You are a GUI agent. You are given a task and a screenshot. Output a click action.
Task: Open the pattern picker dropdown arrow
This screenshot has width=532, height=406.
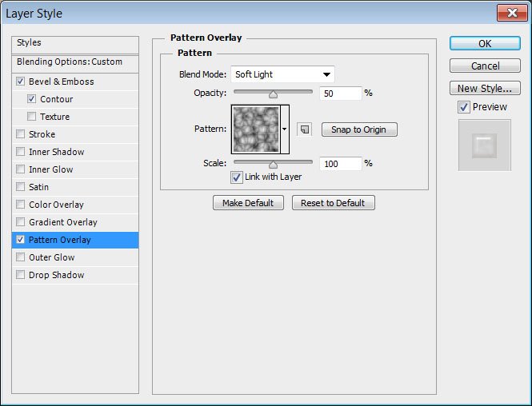[x=284, y=129]
